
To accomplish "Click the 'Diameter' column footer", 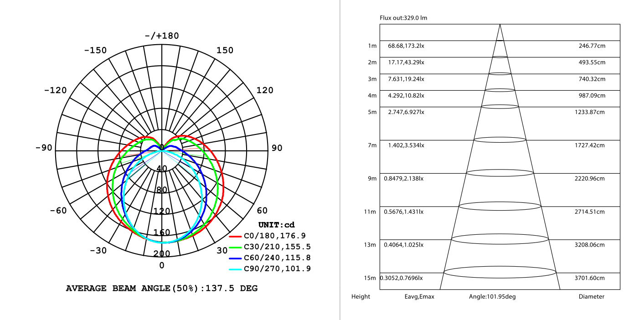I will (592, 297).
